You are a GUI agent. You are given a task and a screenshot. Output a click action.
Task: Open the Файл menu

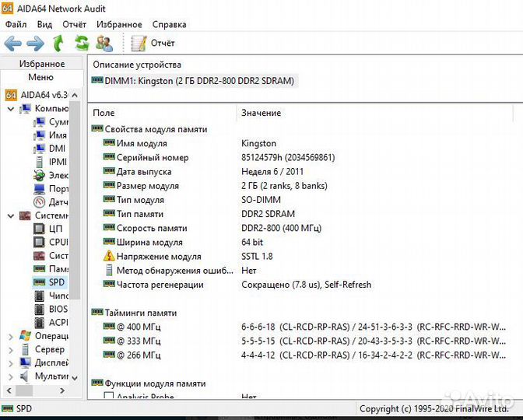16,25
